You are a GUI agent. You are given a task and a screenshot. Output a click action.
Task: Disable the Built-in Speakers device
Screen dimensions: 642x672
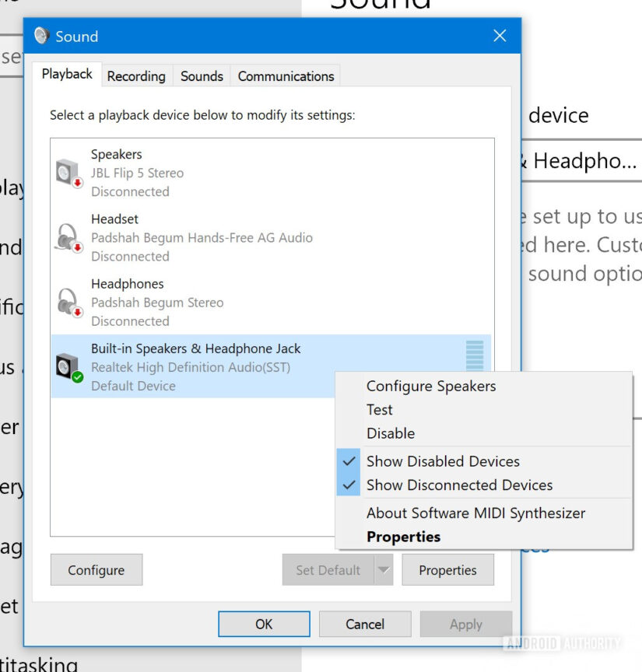coord(391,433)
